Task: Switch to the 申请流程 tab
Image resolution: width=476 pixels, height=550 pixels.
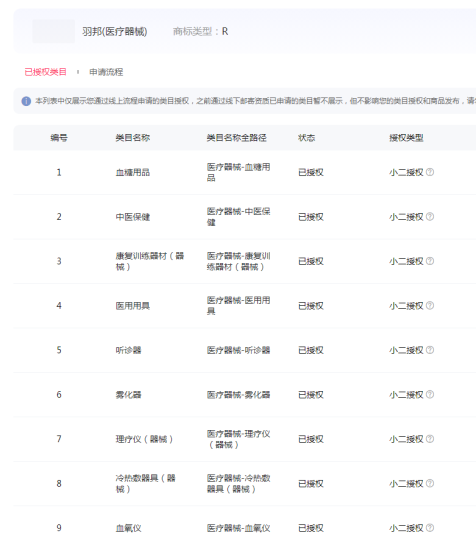Action: point(106,72)
